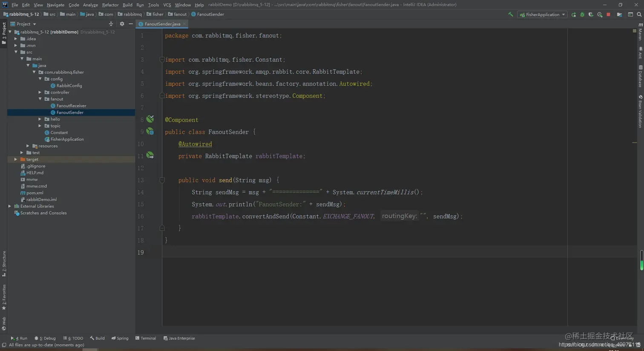Viewport: 644px width, 351px height.
Task: Open the Spring tool window
Action: [x=120, y=338]
